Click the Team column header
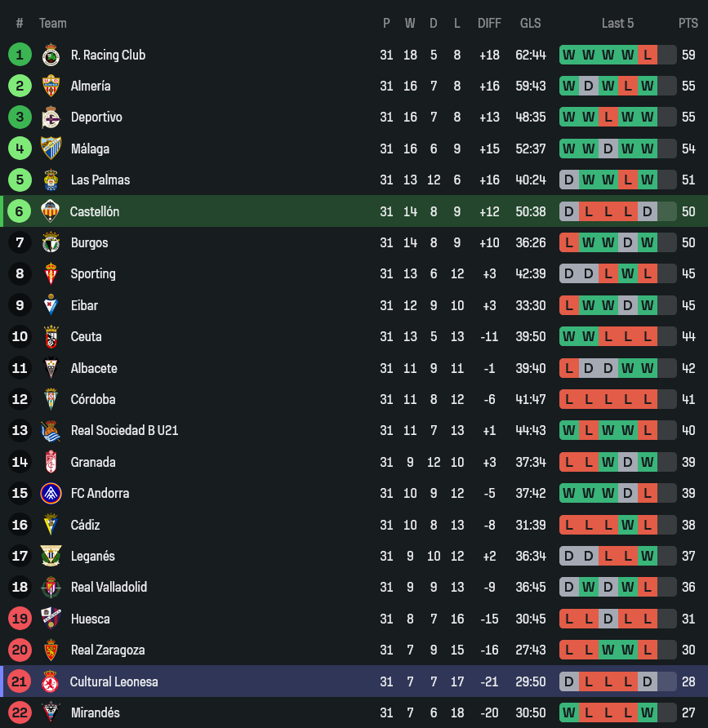Image resolution: width=708 pixels, height=728 pixels. tap(53, 23)
